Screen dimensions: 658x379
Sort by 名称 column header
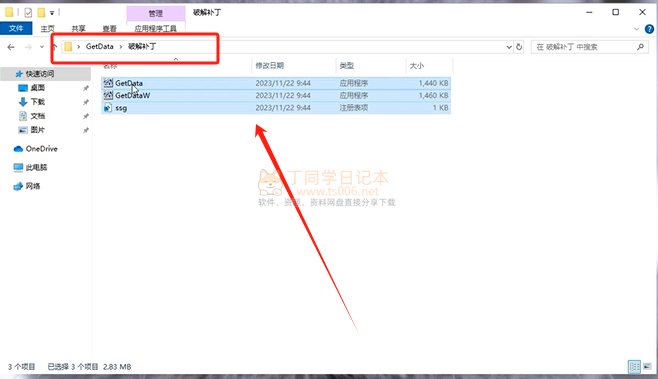(110, 65)
